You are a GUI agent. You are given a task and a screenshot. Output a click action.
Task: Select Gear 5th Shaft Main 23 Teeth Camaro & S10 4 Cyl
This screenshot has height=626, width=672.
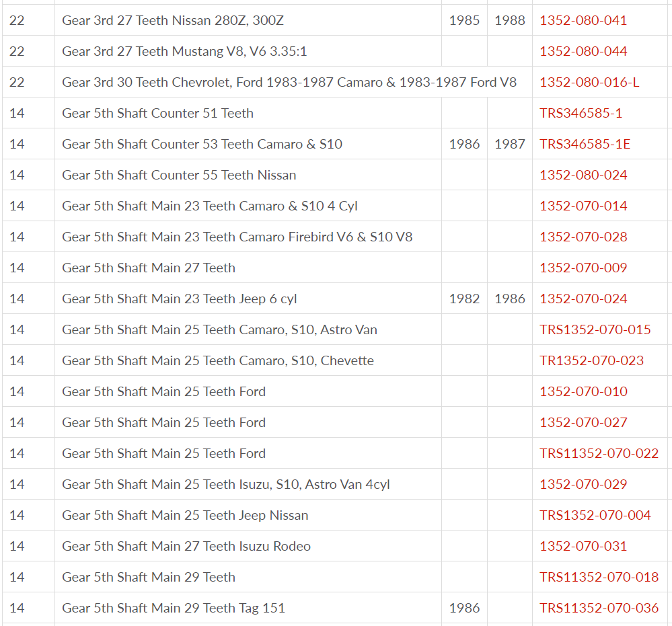210,206
